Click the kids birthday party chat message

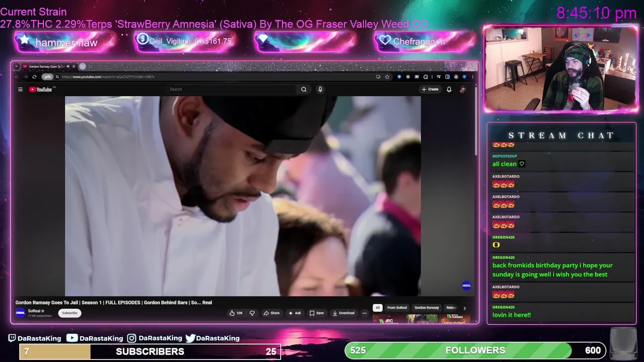[x=552, y=270]
